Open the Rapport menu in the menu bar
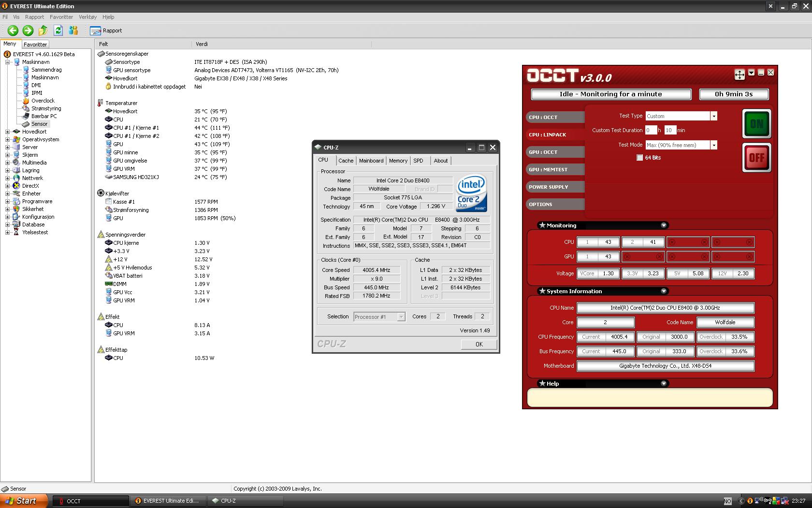The width and height of the screenshot is (812, 508). pos(35,17)
